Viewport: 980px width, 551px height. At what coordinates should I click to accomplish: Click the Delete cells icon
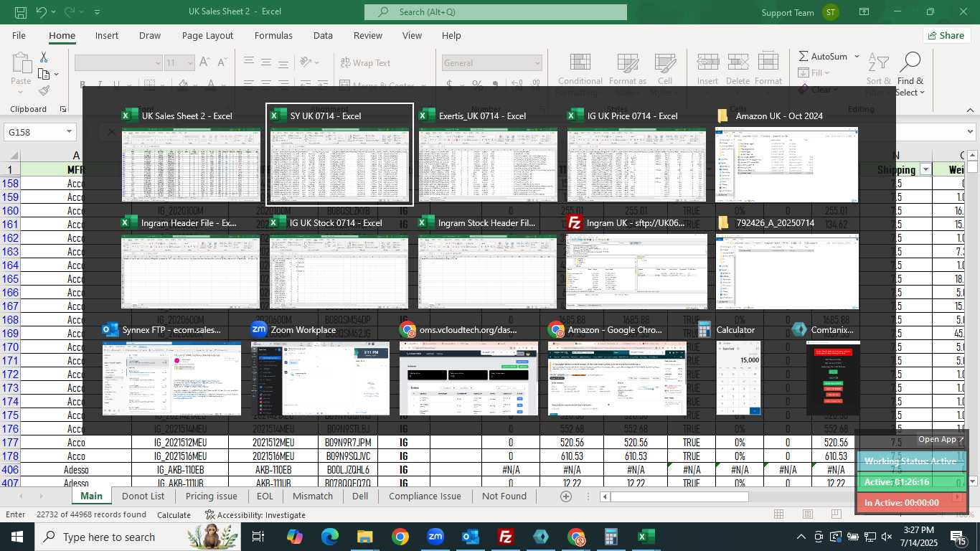[x=738, y=62]
